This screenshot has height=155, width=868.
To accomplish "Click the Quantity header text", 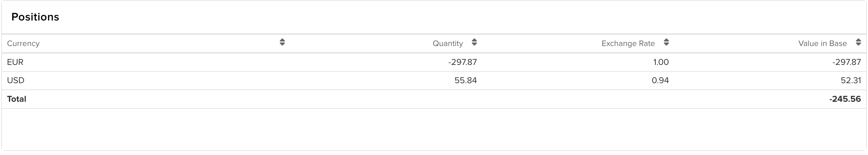I will click(x=448, y=43).
